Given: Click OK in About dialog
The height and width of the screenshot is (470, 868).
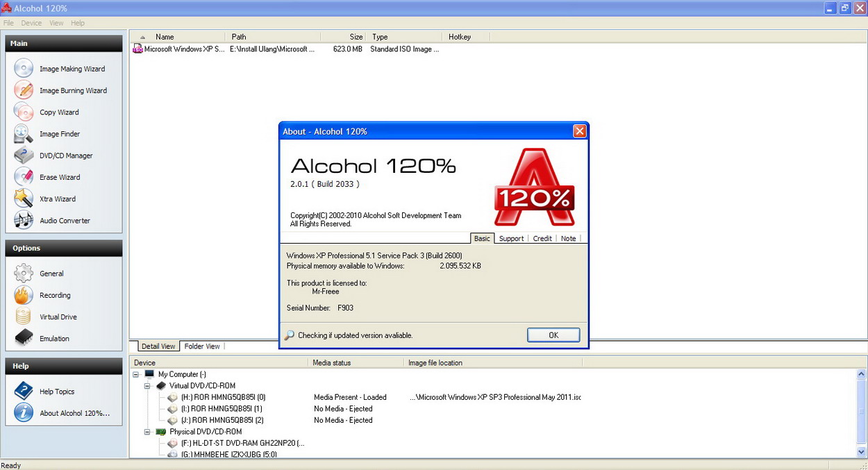Looking at the screenshot, I should tap(553, 335).
